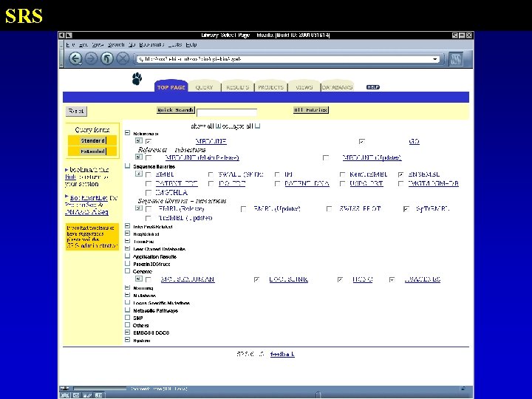The height and width of the screenshot is (399, 532).
Task: Uncheck the GO database checkbox
Action: coord(361,141)
